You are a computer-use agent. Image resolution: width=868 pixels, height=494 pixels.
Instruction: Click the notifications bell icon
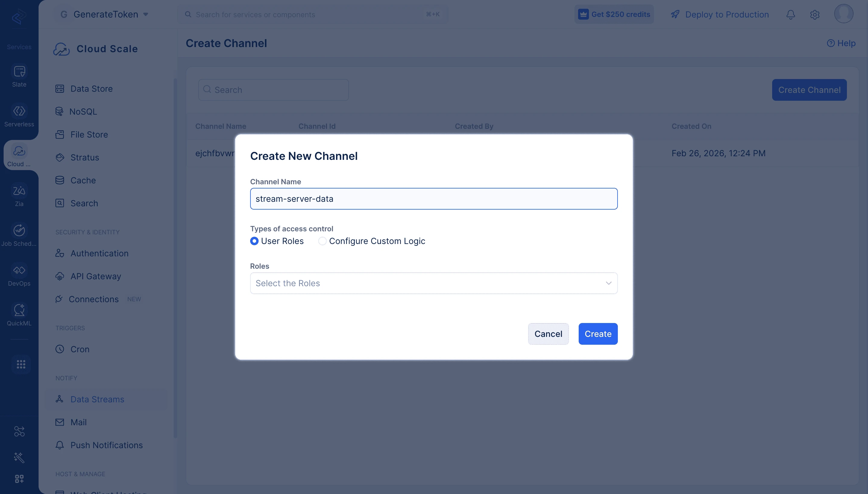[x=790, y=14]
